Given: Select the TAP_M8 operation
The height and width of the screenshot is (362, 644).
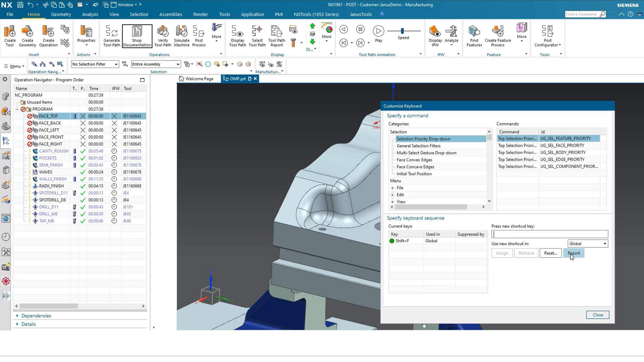Looking at the screenshot, I should pos(47,221).
